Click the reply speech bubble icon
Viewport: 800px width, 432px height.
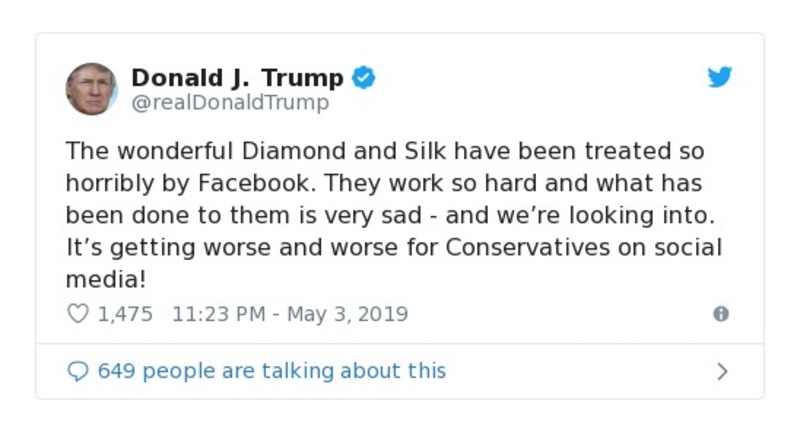pyautogui.click(x=78, y=371)
